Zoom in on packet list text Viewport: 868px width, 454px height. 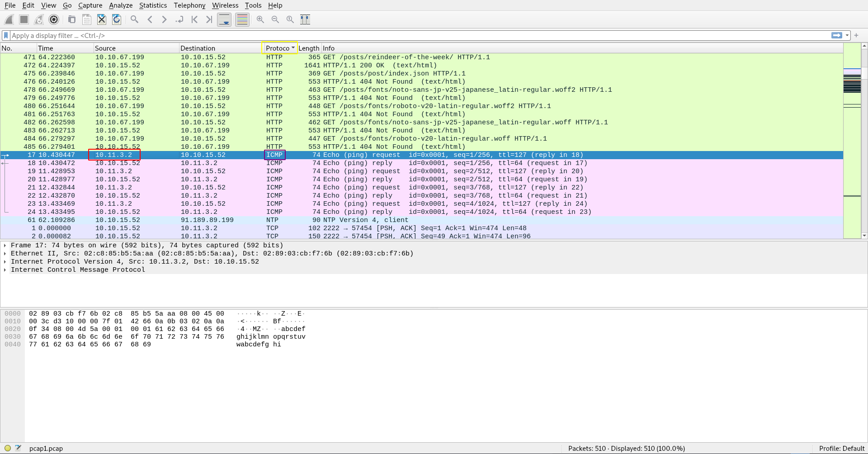[260, 19]
